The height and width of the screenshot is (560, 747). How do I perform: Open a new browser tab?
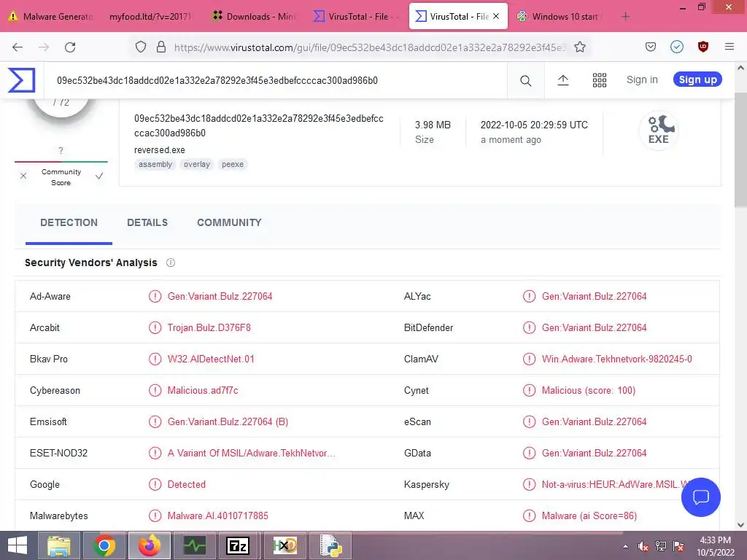[x=625, y=16]
